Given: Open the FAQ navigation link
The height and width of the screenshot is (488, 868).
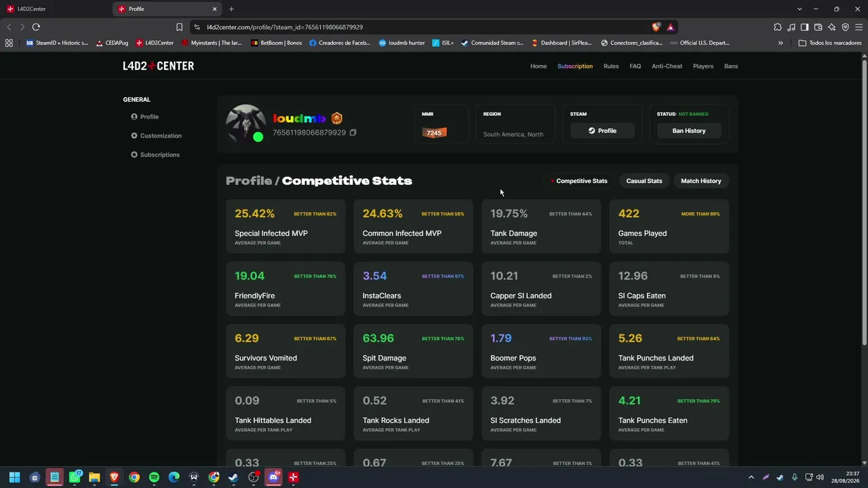Looking at the screenshot, I should [x=635, y=66].
